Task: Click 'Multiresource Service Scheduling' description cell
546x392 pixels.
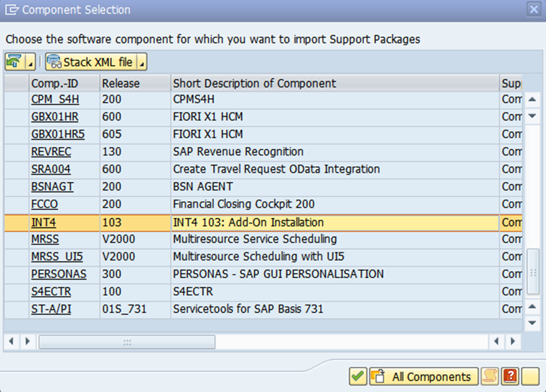Action: click(335, 239)
